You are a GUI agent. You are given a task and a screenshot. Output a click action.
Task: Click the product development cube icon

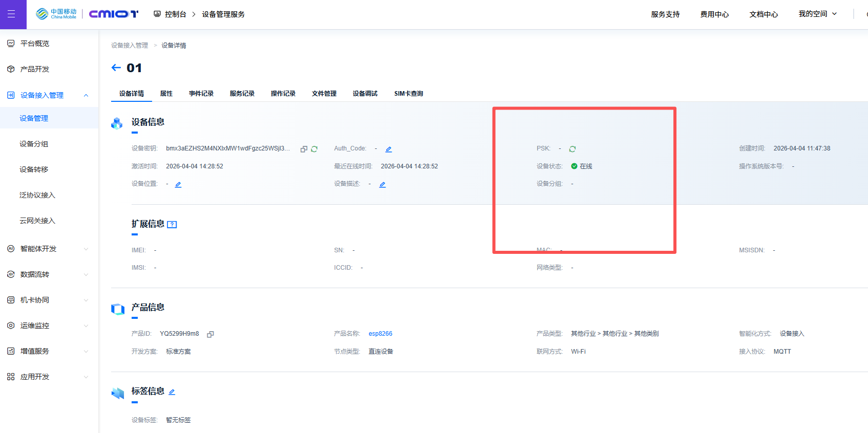coord(11,69)
